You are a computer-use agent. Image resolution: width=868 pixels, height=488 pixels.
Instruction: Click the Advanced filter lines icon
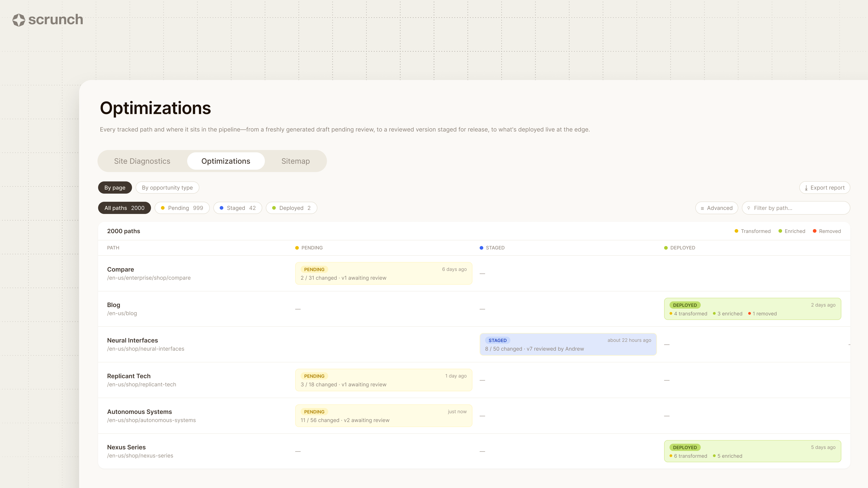702,208
